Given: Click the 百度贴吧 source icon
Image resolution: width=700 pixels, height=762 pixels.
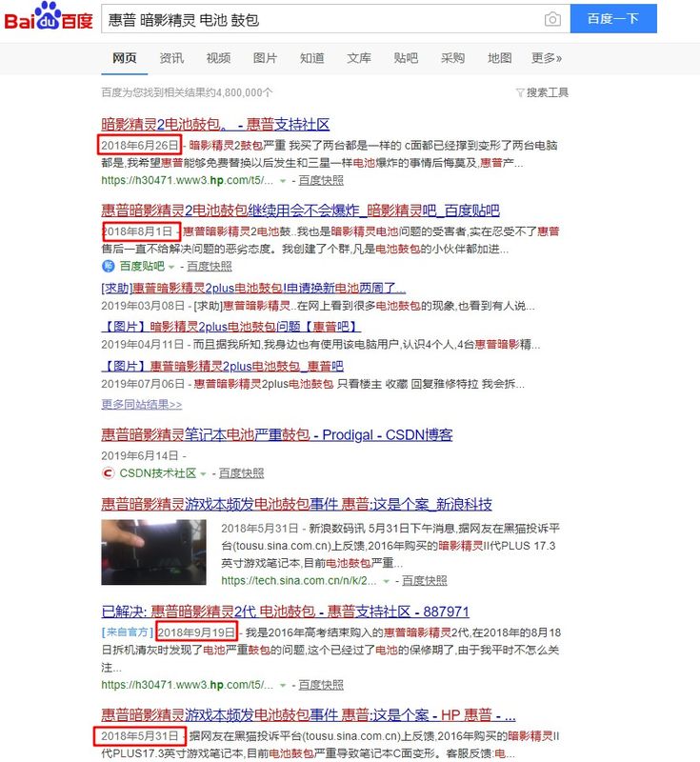Looking at the screenshot, I should pos(109,266).
